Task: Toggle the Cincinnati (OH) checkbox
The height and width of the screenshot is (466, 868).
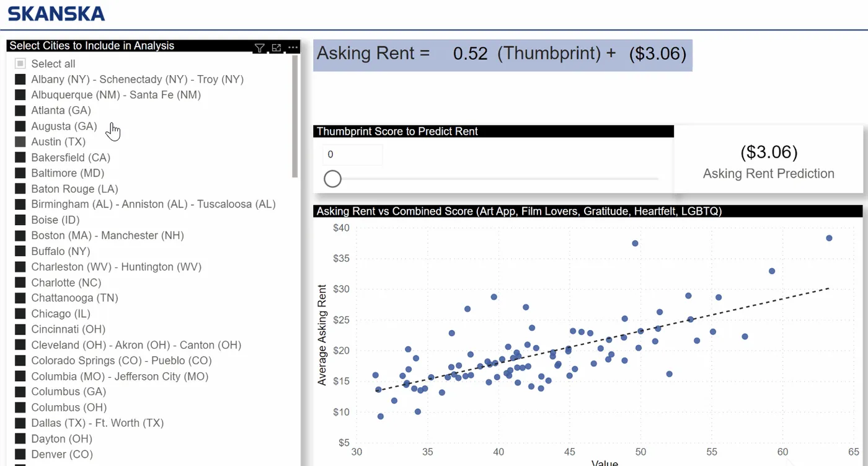Action: (x=20, y=329)
